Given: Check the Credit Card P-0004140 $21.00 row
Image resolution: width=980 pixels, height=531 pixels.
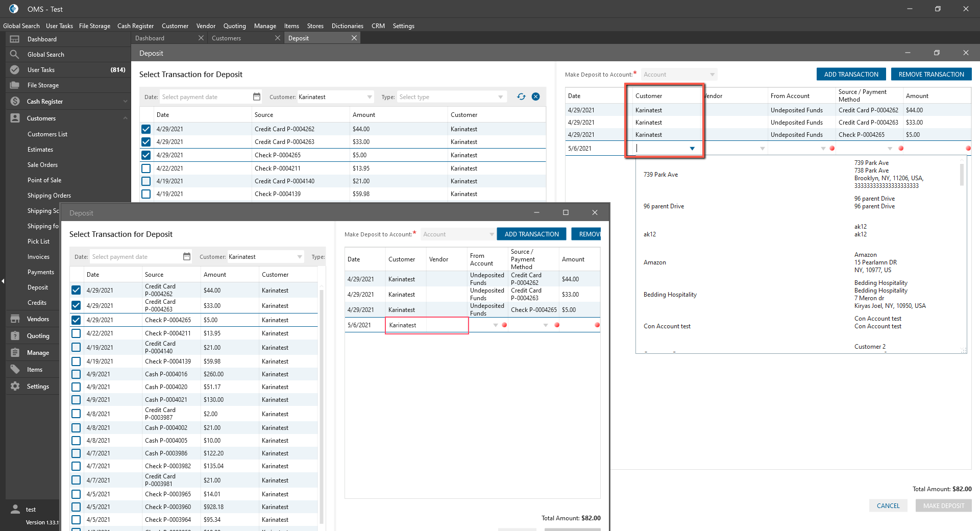Looking at the screenshot, I should click(146, 181).
